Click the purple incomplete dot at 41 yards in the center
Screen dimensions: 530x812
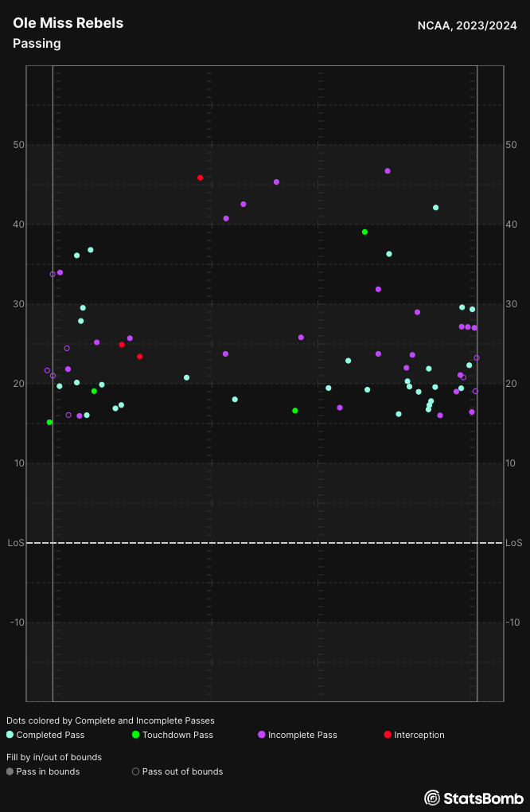click(x=226, y=219)
